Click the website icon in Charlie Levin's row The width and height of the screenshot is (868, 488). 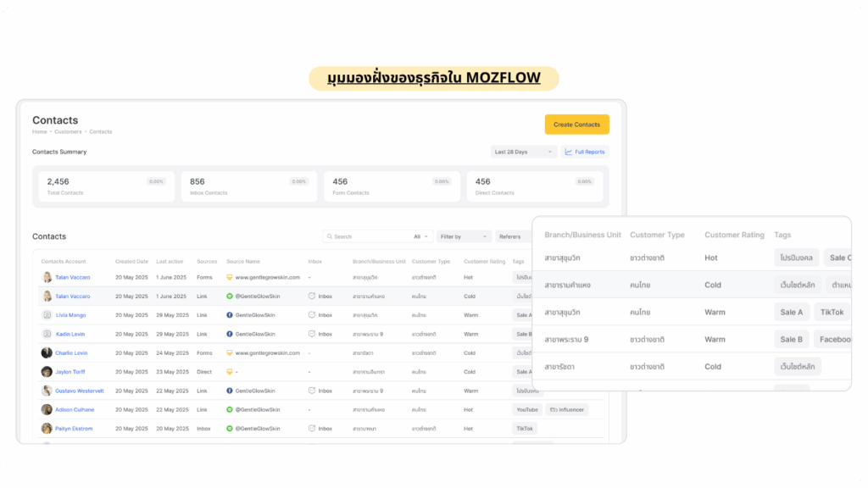[x=229, y=353]
